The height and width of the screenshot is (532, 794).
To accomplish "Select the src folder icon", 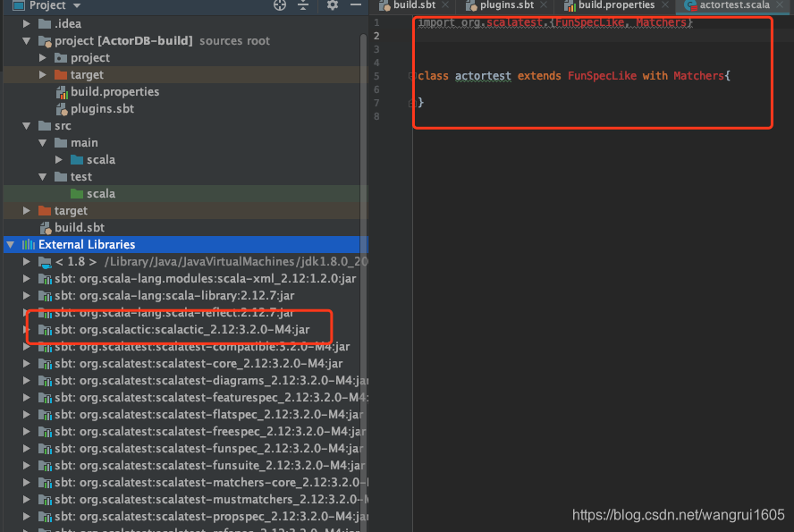I will [x=45, y=125].
